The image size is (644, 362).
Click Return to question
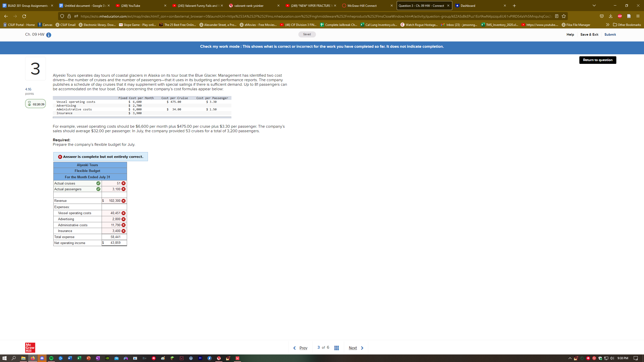[598, 60]
